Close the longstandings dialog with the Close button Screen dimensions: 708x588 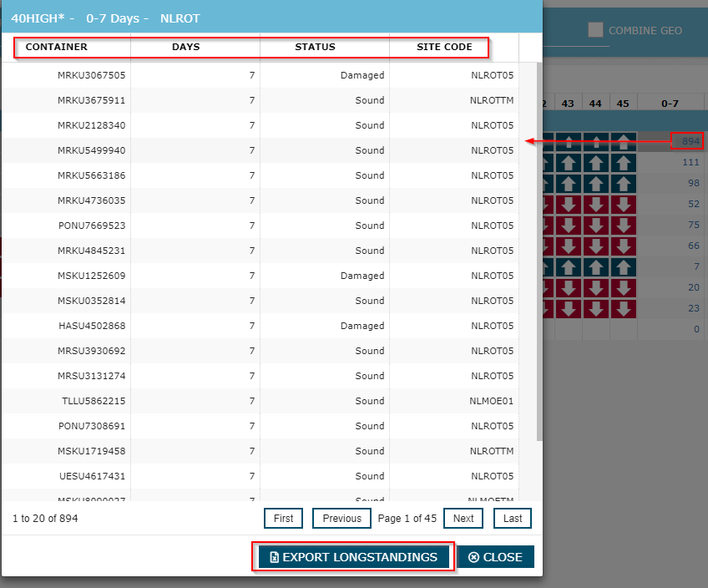[496, 557]
